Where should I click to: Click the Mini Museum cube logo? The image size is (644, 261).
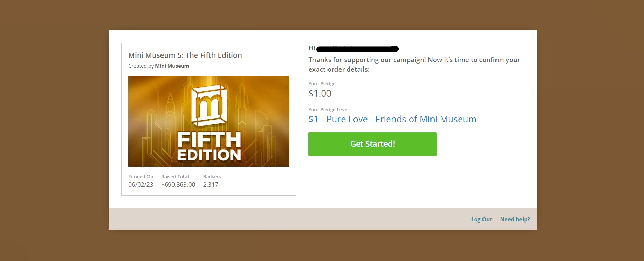pos(209,104)
